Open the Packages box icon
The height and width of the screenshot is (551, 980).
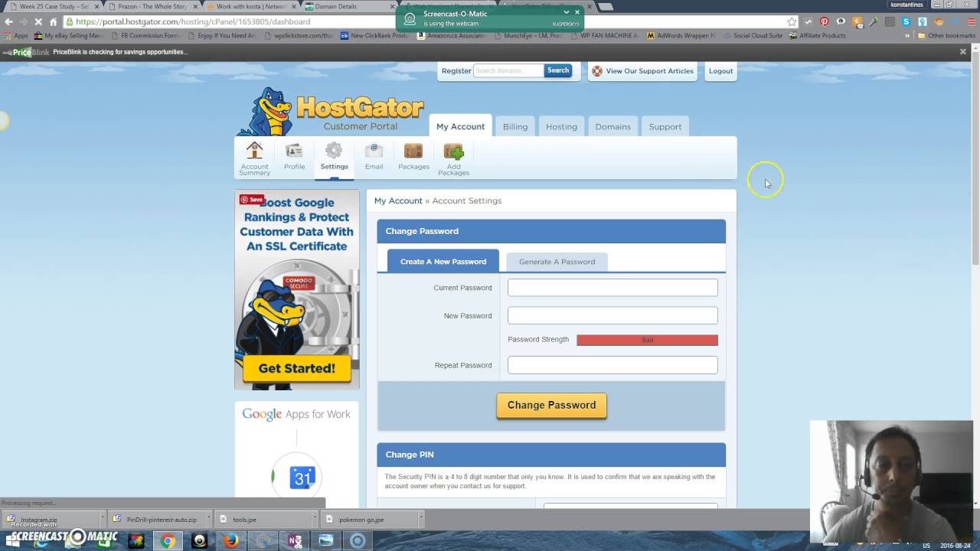click(413, 151)
